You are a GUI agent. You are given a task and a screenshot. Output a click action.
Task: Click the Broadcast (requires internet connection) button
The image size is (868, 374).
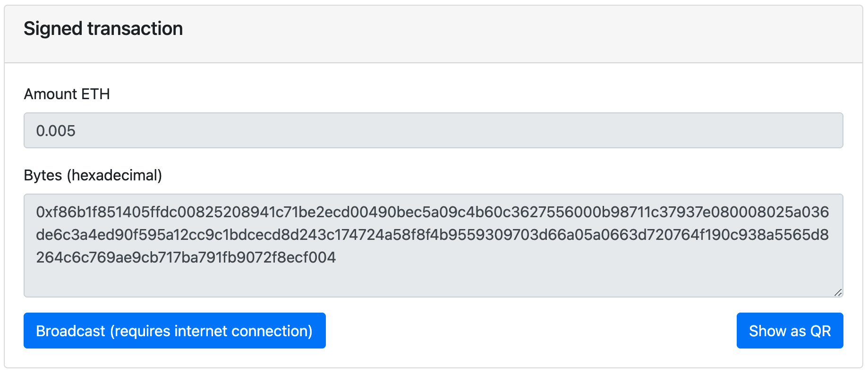point(175,331)
